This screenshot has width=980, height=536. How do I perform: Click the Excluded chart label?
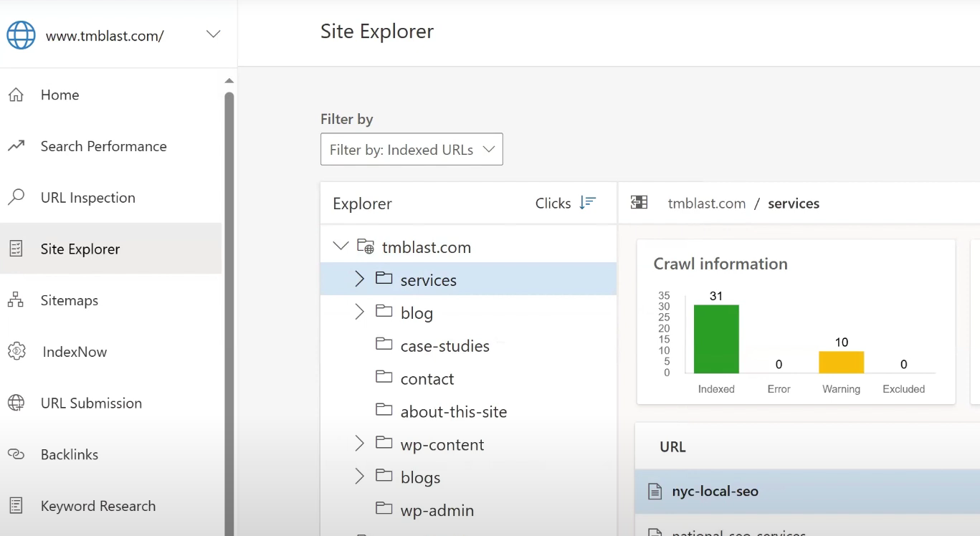click(x=903, y=389)
